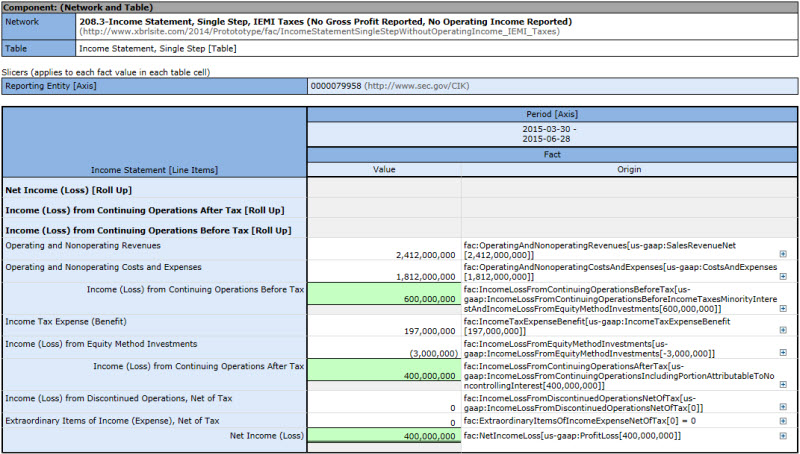Click Income Statement, Single Step [Table] name
This screenshot has height=454, width=800.
pyautogui.click(x=158, y=49)
